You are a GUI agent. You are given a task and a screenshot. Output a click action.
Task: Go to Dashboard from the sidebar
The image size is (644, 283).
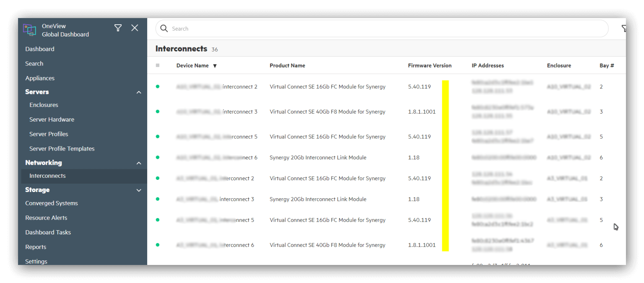coord(40,49)
